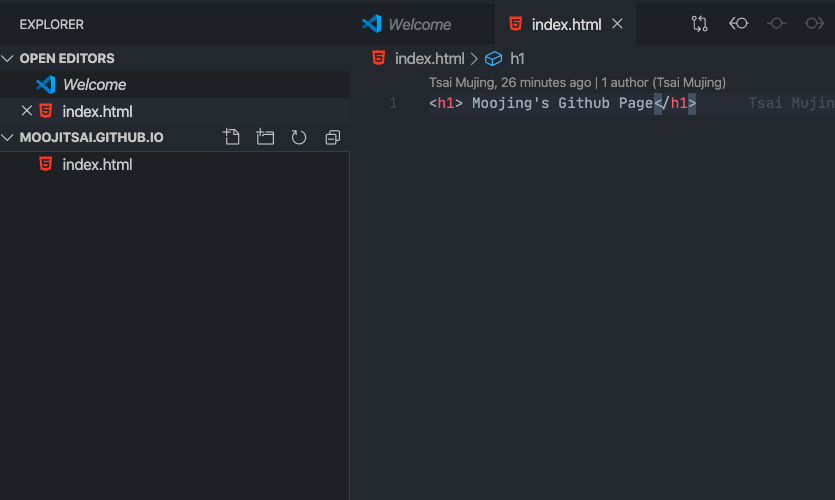The height and width of the screenshot is (500, 835).
Task: Click the VS Code icon beside Welcome in Open Editors
Action: tap(46, 85)
